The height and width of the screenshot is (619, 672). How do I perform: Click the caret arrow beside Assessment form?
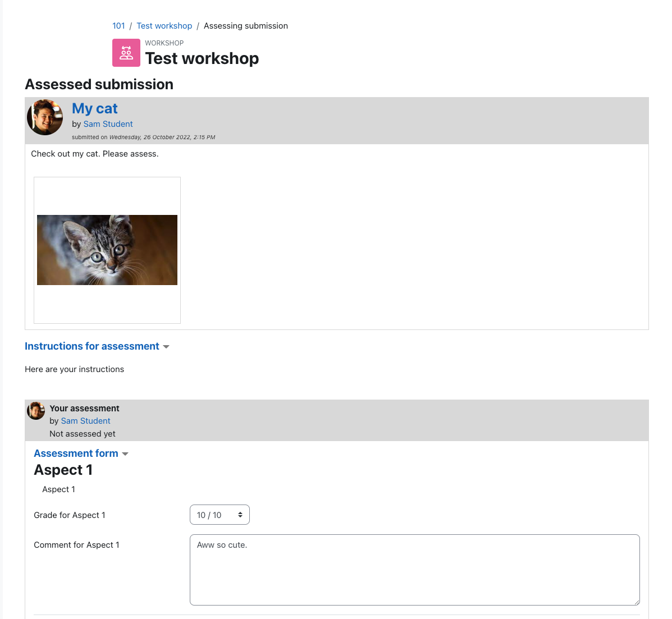[125, 454]
